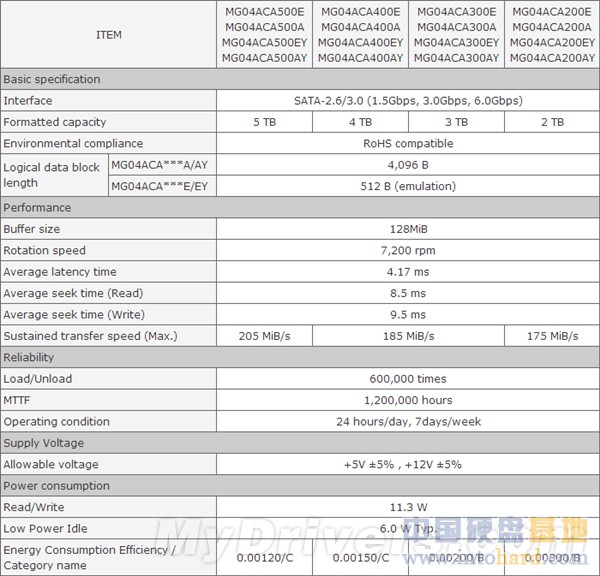The width and height of the screenshot is (600, 576).
Task: Click the SATA-2.6/3.0 interface value
Action: point(408,101)
